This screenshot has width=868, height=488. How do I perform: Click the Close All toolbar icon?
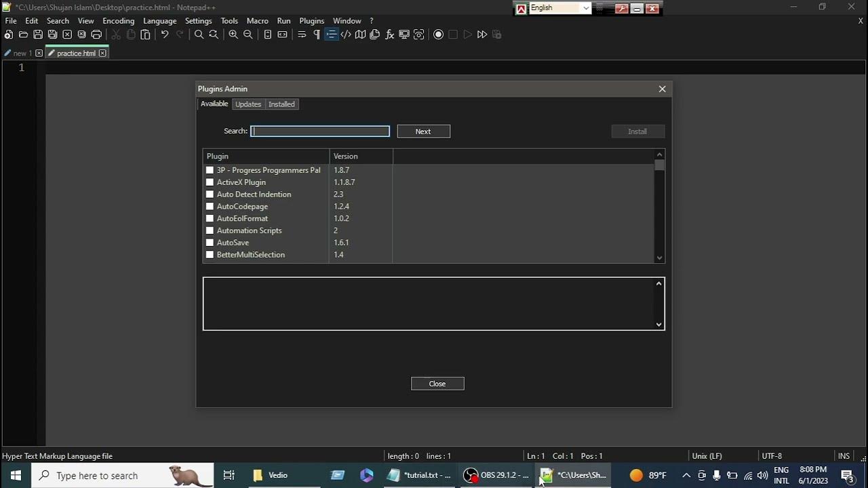click(x=81, y=35)
